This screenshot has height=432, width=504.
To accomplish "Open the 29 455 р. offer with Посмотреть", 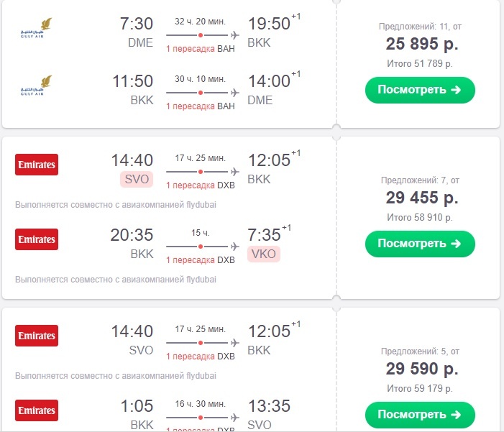I will (x=420, y=244).
